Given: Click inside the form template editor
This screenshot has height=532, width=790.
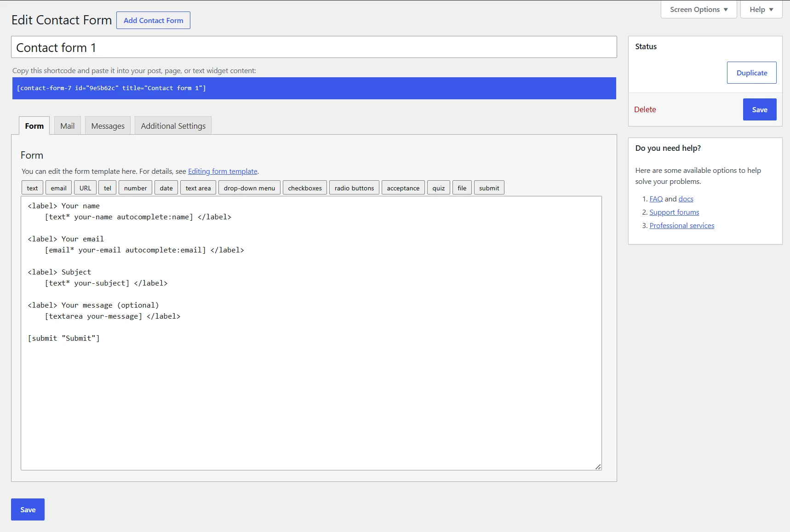Looking at the screenshot, I should 311,333.
